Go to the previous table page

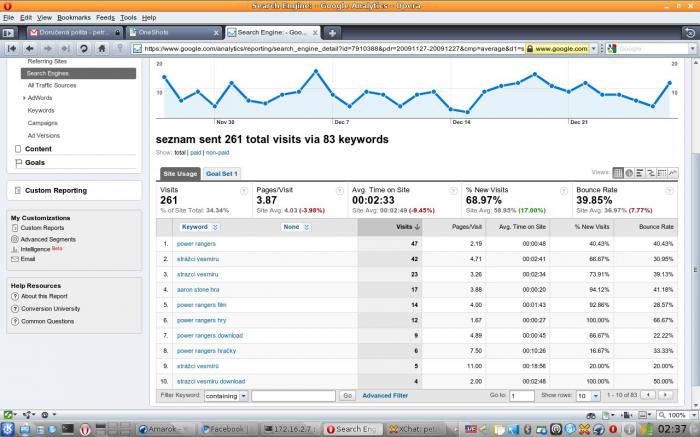click(x=648, y=395)
